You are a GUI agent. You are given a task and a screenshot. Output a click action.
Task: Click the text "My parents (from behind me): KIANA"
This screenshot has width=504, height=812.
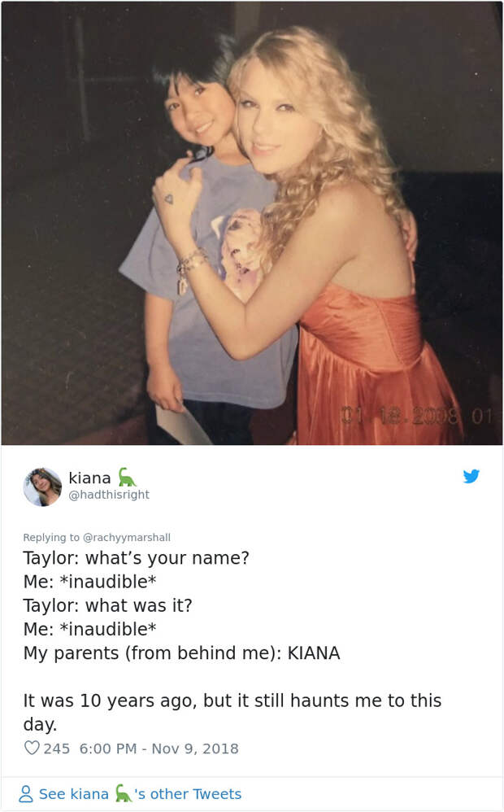pos(181,653)
